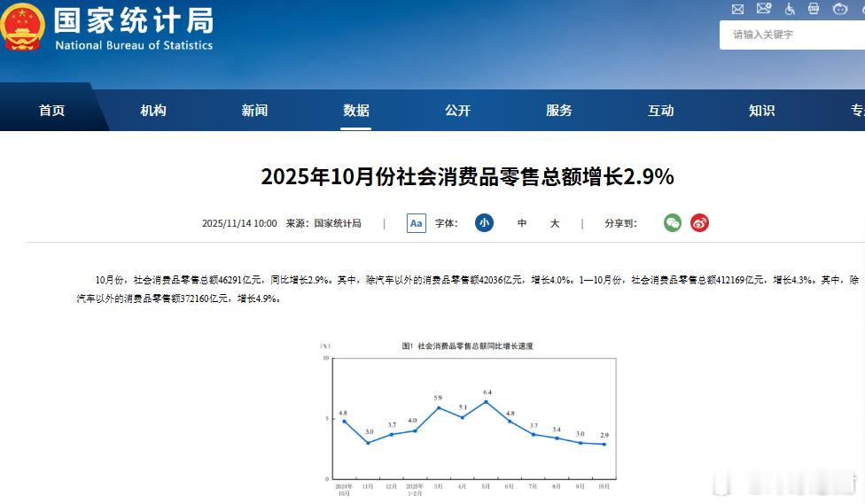Screen dimensions: 865x504
Task: Open the 公开 navigation menu
Action: point(458,111)
